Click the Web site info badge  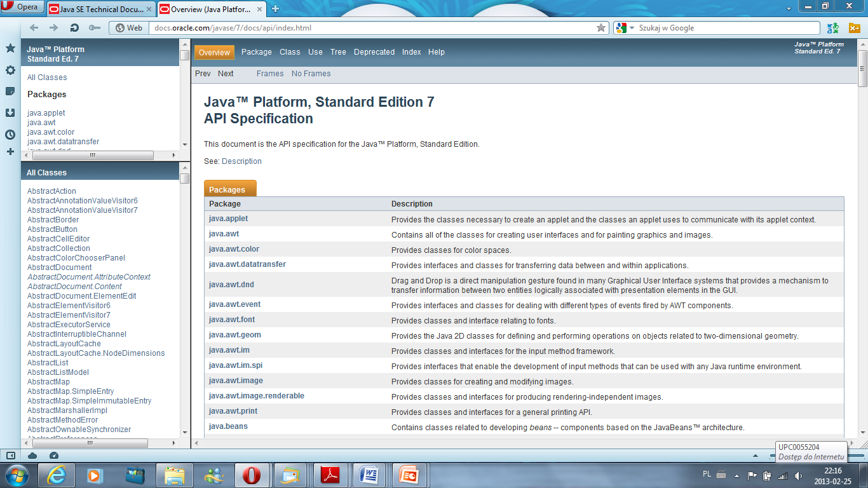click(129, 28)
